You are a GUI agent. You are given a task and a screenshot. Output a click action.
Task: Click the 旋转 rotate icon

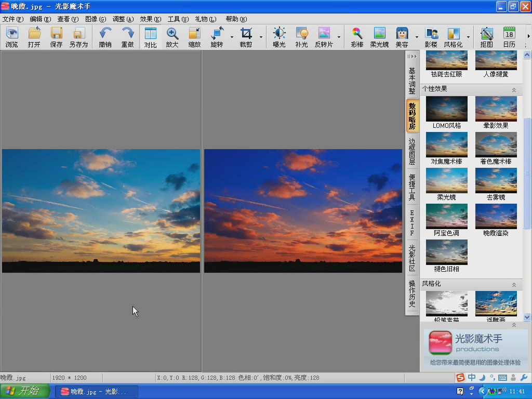[217, 37]
